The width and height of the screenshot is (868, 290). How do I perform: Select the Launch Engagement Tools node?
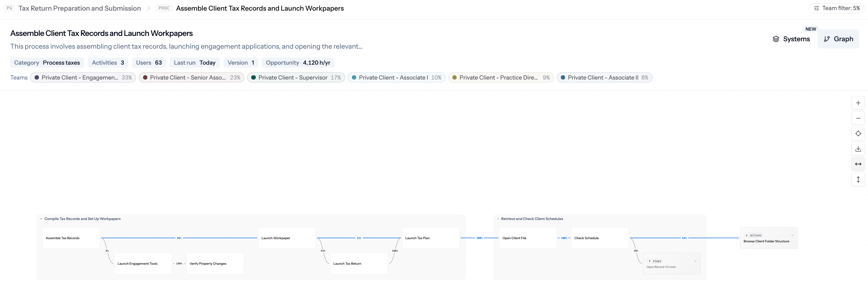[143, 263]
